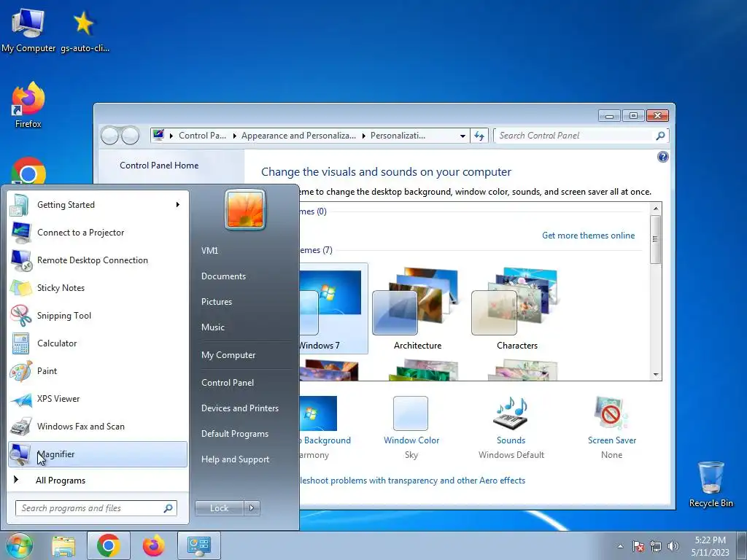Image resolution: width=747 pixels, height=560 pixels.
Task: Expand All Programs list
Action: [97, 481]
